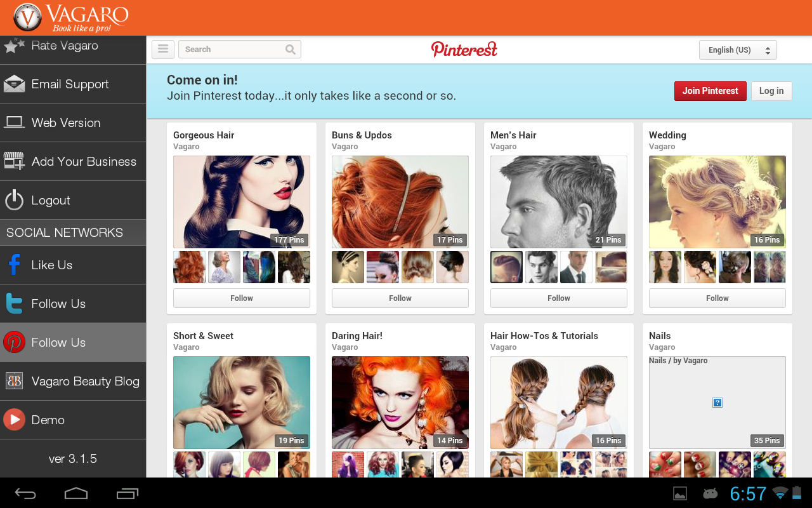Follow the Gorgeous Hair board
Image resolution: width=812 pixels, height=508 pixels.
[242, 298]
